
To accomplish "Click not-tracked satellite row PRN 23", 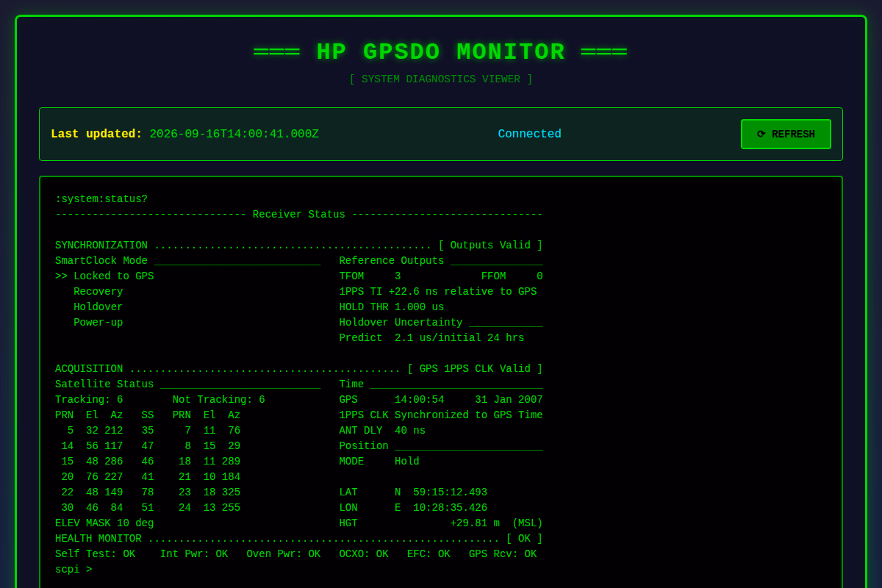I will 209,492.
